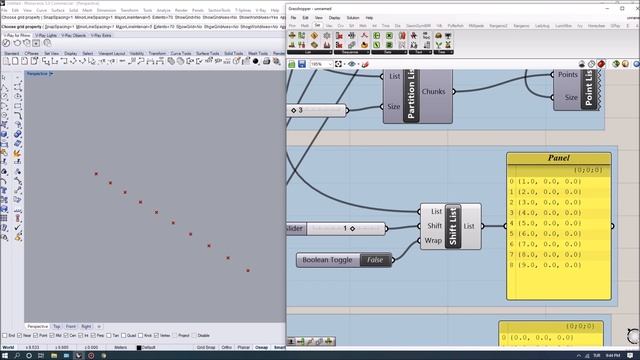The width and height of the screenshot is (640, 360).
Task: Toggle the Mid osnap checkbox
Action: pyautogui.click(x=52, y=336)
